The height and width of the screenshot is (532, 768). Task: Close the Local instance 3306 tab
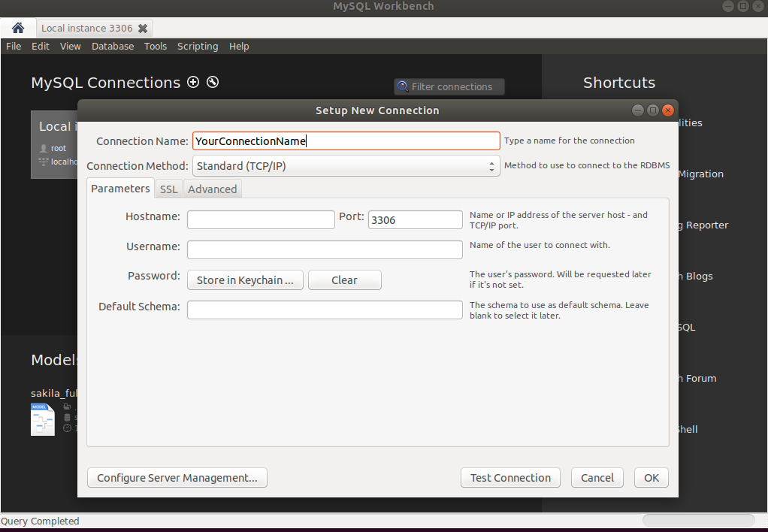[x=143, y=29]
